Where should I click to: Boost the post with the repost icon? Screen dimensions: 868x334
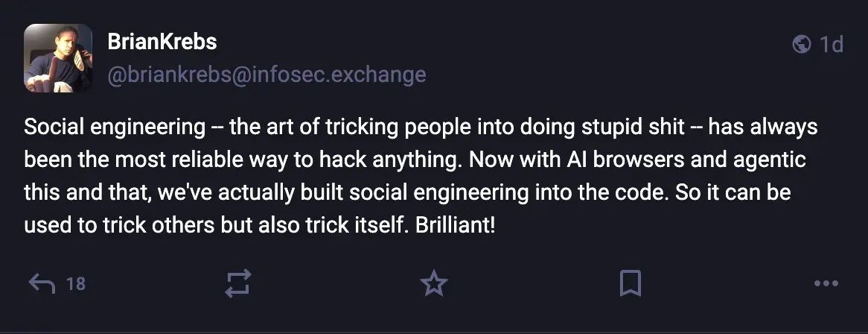pyautogui.click(x=238, y=283)
